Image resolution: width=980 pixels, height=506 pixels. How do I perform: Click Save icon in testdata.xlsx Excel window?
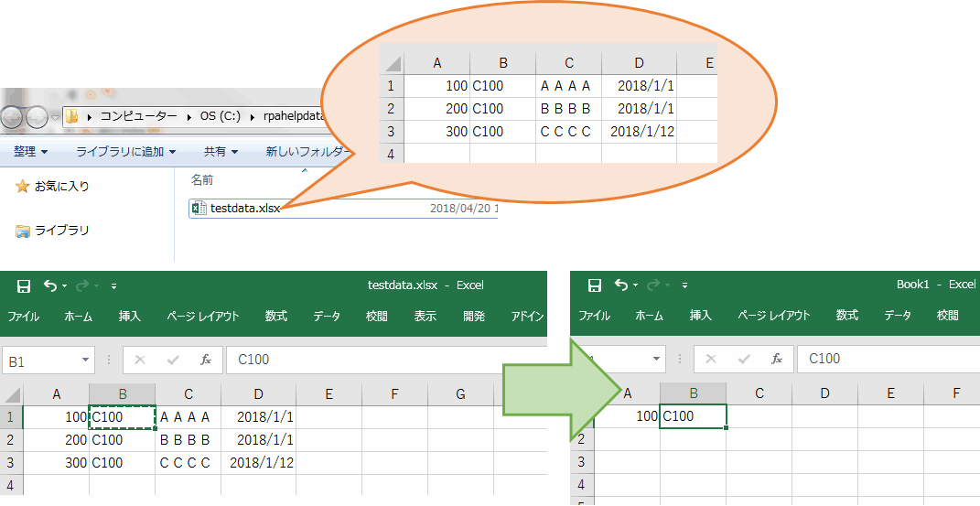pos(24,286)
